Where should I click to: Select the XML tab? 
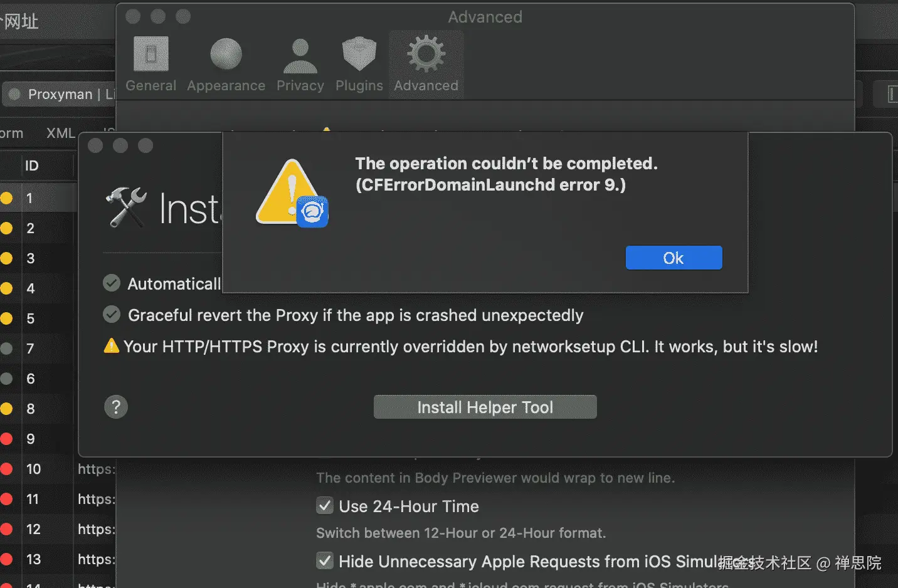coord(60,133)
